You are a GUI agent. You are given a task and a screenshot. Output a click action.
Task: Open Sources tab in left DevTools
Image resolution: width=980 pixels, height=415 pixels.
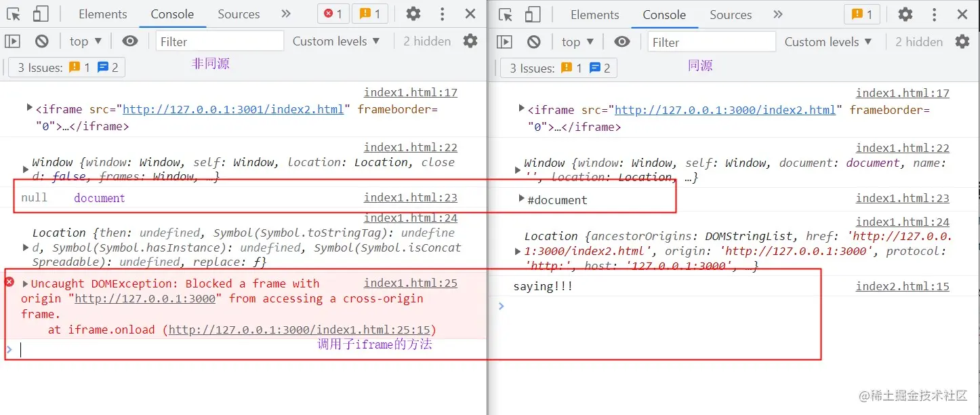[239, 14]
